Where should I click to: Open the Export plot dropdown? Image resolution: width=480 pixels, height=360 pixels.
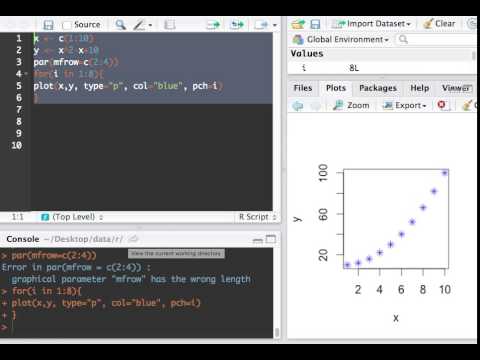pos(405,105)
